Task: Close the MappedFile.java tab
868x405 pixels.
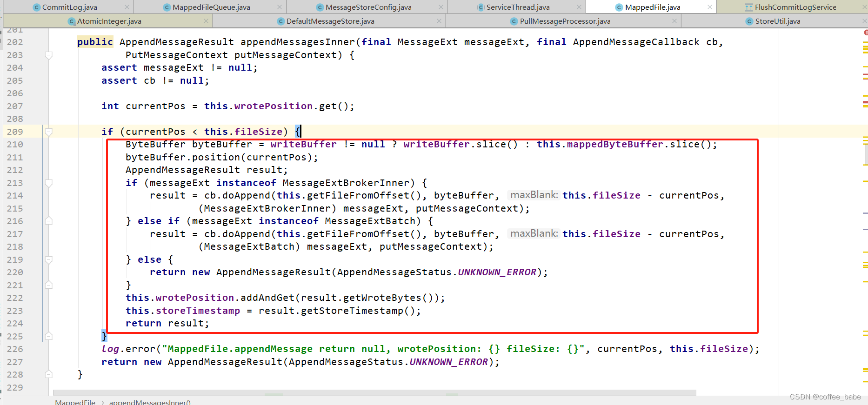Action: (x=710, y=7)
